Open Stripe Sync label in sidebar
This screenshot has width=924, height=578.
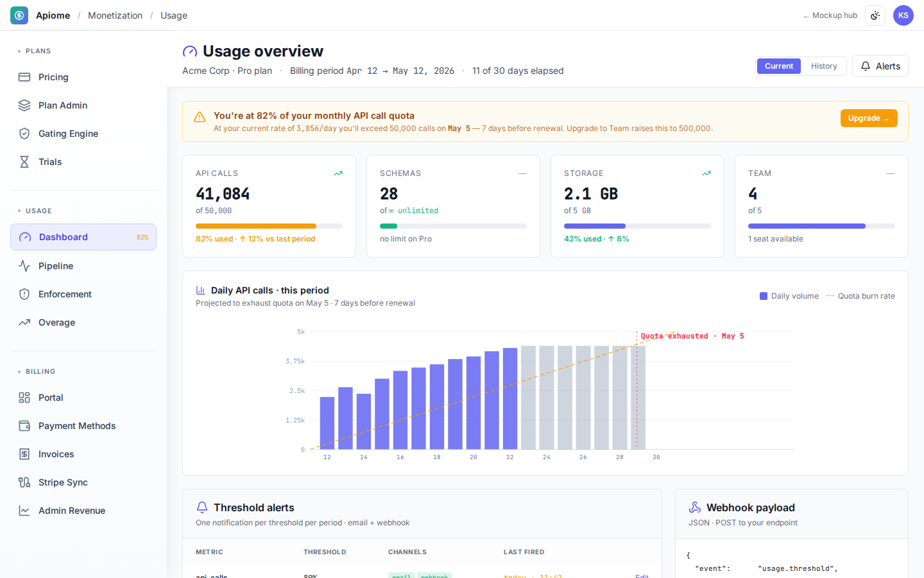click(63, 482)
